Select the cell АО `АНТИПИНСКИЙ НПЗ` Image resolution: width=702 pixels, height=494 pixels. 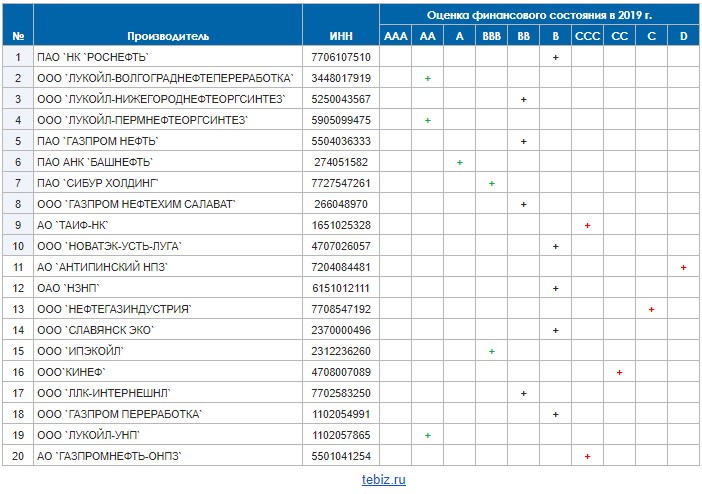(x=168, y=267)
